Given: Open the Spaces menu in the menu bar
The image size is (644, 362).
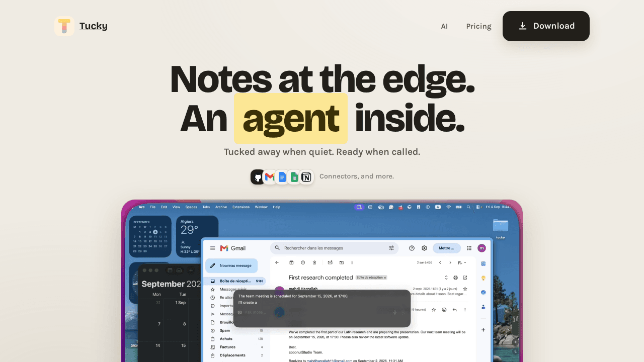Looking at the screenshot, I should pos(191,207).
